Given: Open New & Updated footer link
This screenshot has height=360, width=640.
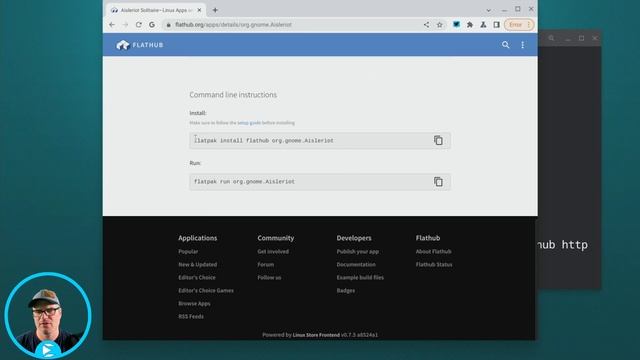Looking at the screenshot, I should [198, 264].
